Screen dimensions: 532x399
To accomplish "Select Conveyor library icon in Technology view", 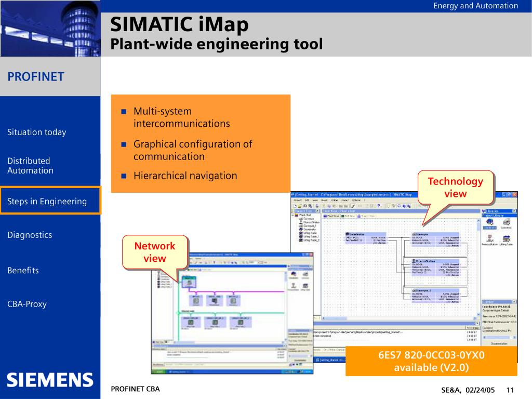I will tap(507, 224).
